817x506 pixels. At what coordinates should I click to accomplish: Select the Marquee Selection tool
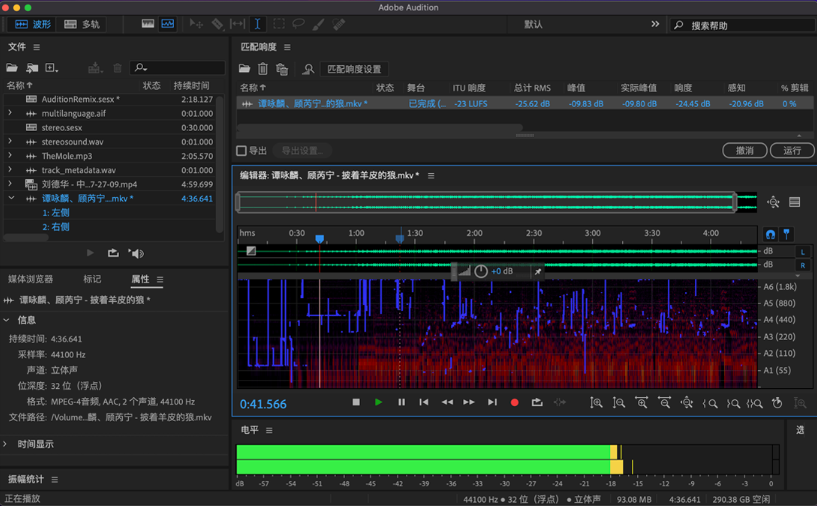tap(279, 24)
